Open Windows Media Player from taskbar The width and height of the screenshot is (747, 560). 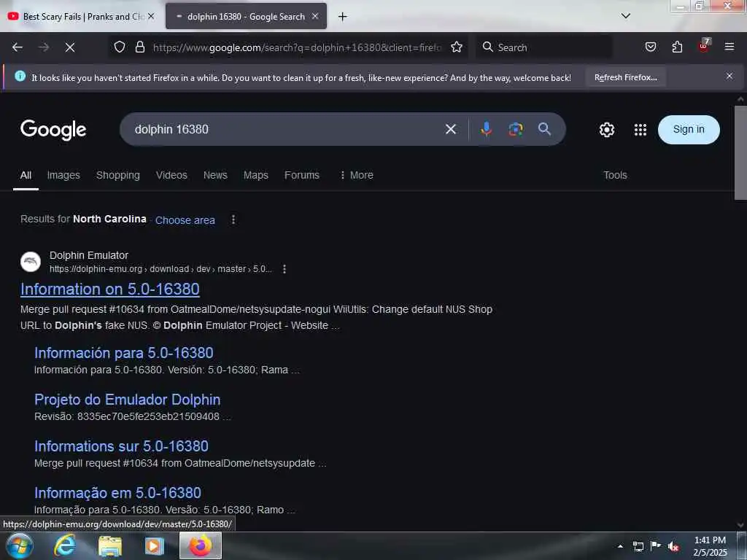[155, 546]
